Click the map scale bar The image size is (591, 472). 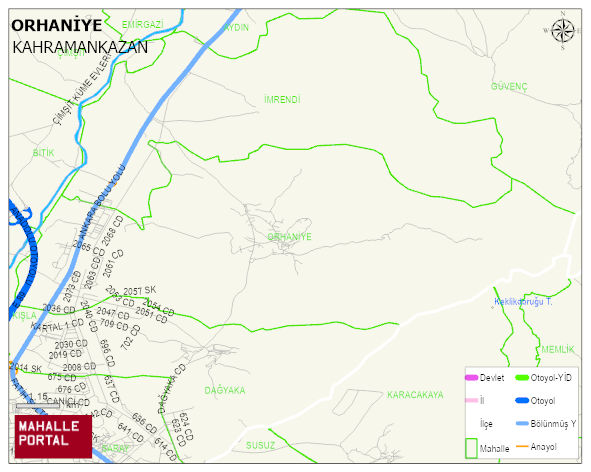point(38,406)
